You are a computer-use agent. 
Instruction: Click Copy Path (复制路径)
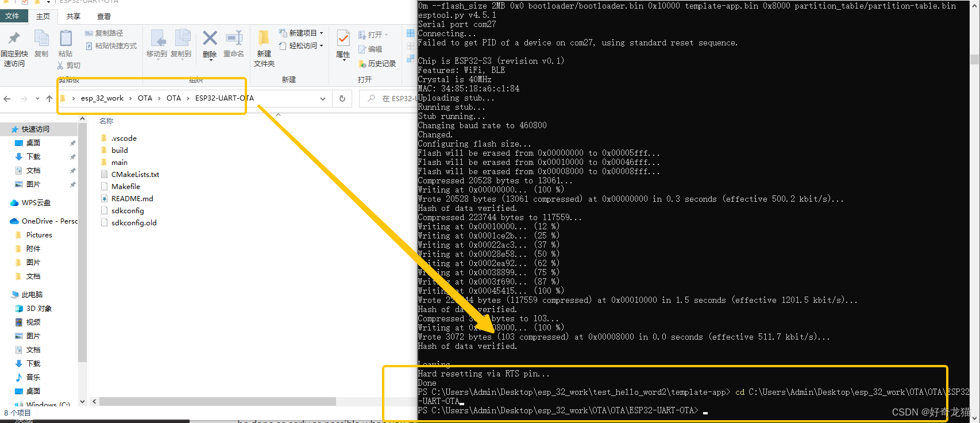pos(104,33)
